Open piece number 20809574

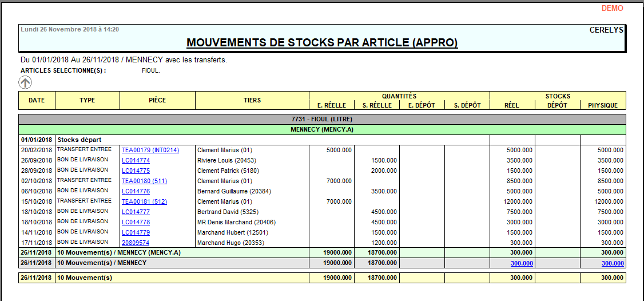tap(135, 243)
